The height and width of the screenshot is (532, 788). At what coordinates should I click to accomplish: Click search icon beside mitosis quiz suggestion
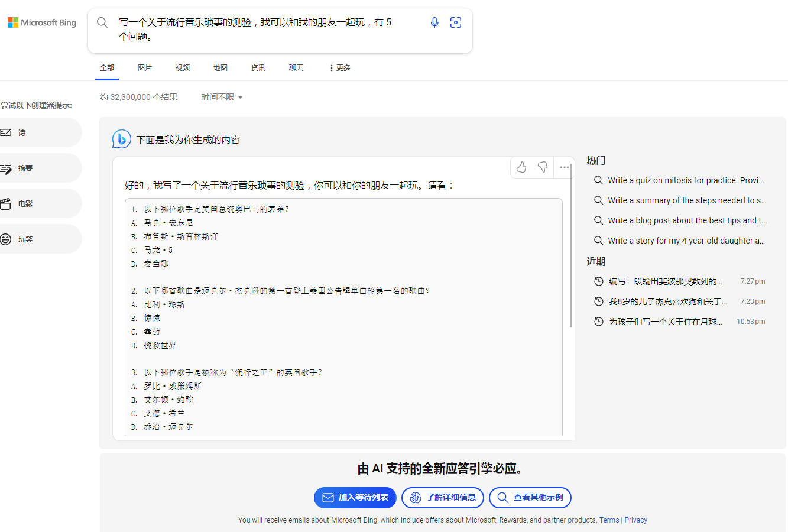[599, 180]
